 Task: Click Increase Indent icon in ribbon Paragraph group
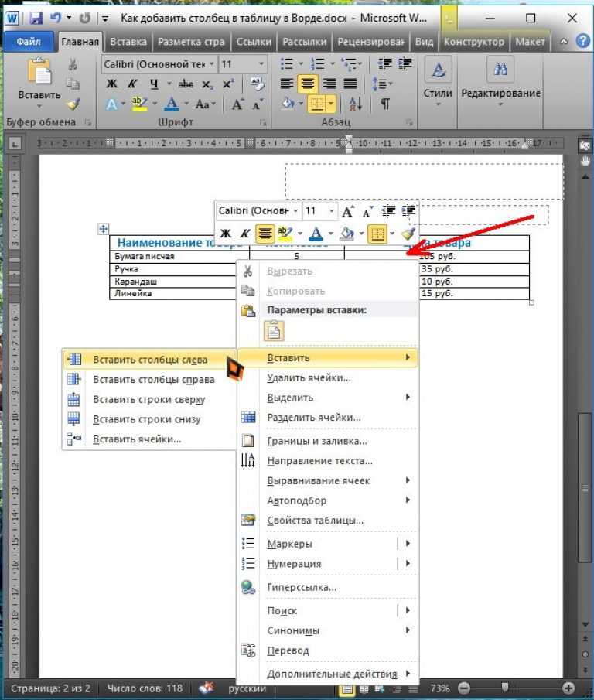click(405, 64)
